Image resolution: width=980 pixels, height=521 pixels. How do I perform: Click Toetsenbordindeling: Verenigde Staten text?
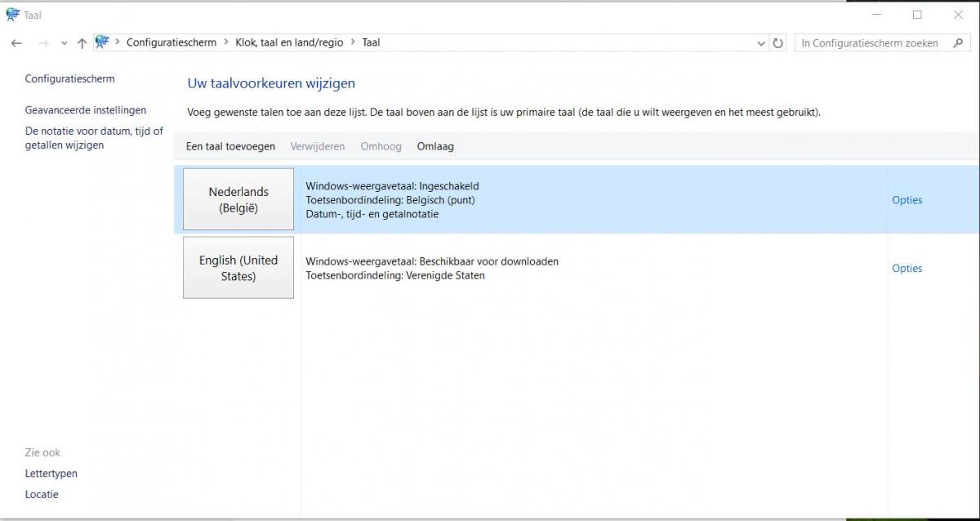point(395,275)
